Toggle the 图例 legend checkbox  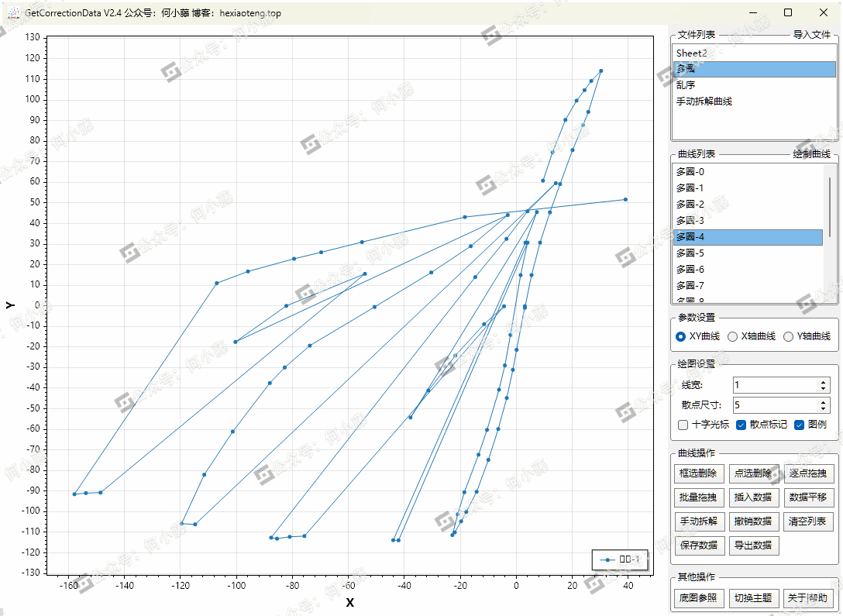(799, 425)
